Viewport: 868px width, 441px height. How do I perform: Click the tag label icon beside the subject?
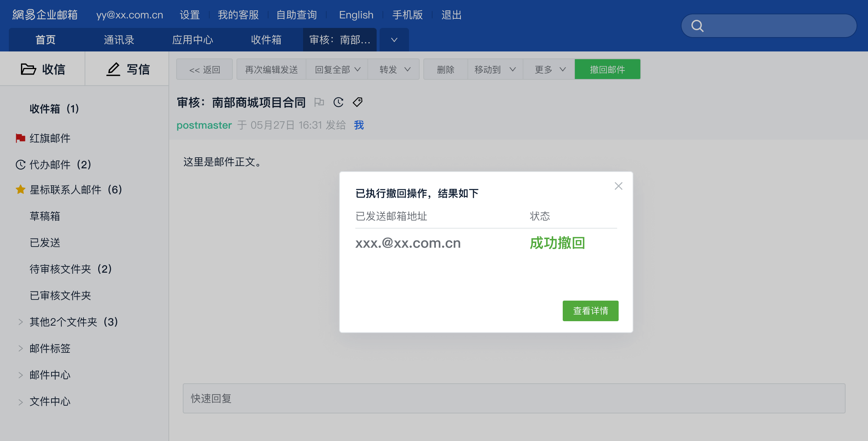pos(357,102)
